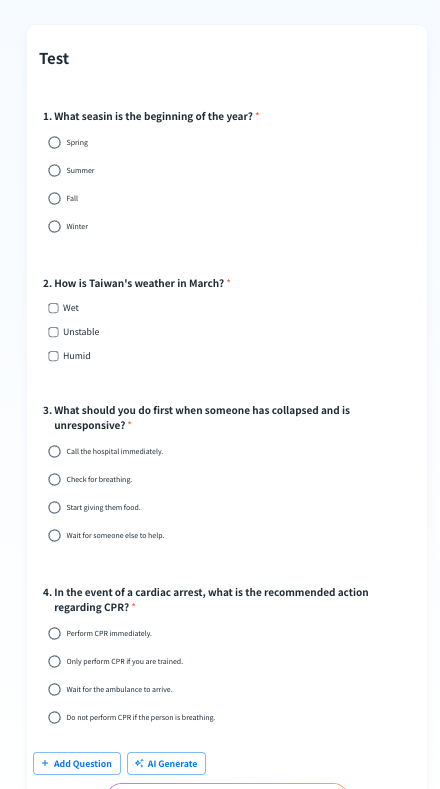This screenshot has width=440, height=789.
Task: Choose 'Only perform CPR if you are trained'
Action: (x=54, y=662)
